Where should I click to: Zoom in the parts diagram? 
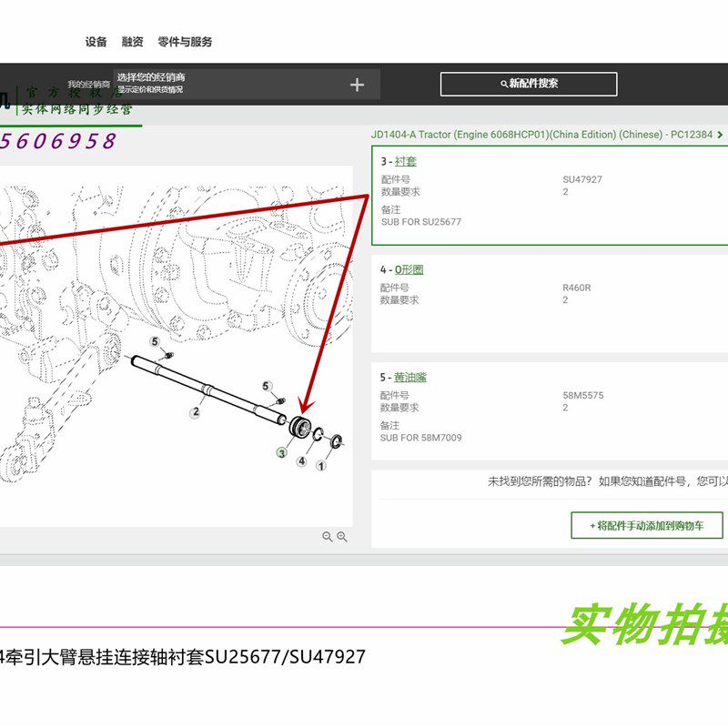click(342, 537)
